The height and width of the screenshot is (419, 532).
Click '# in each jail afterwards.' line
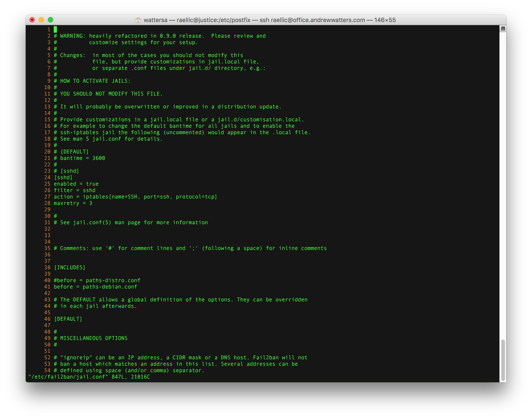(x=95, y=306)
